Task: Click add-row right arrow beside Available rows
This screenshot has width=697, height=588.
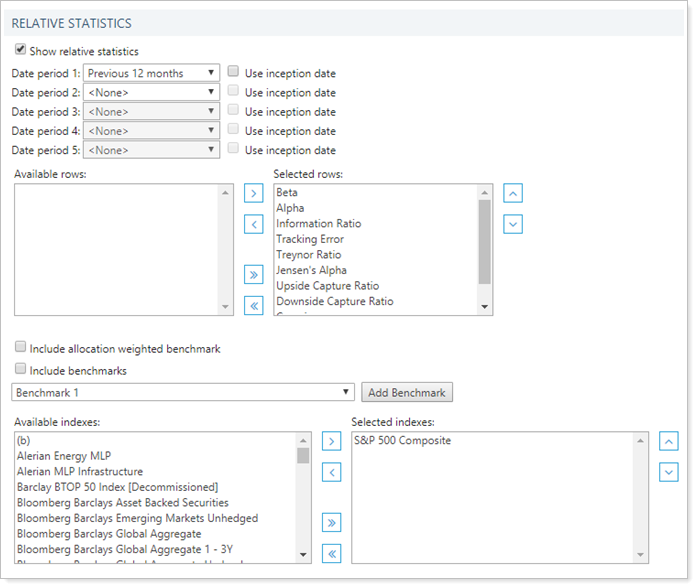Action: click(254, 192)
